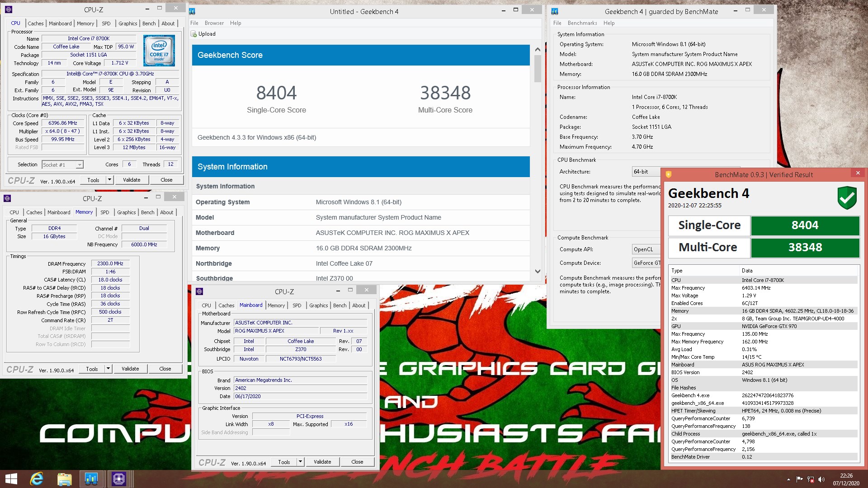Open the Tools dropdown arrow in Memory window
This screenshot has height=488, width=868.
108,369
